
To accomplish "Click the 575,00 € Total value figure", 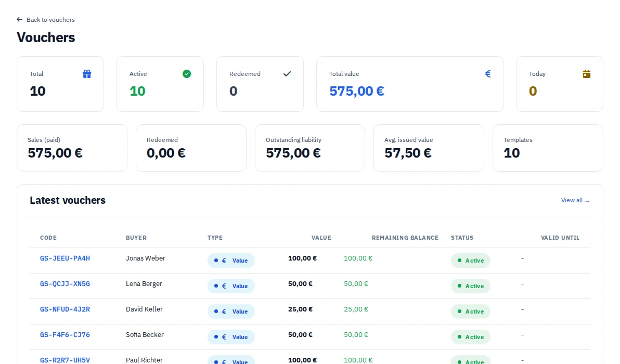I will pyautogui.click(x=357, y=91).
